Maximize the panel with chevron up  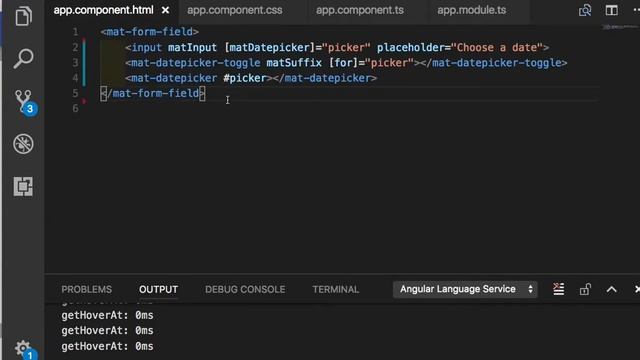click(x=611, y=289)
